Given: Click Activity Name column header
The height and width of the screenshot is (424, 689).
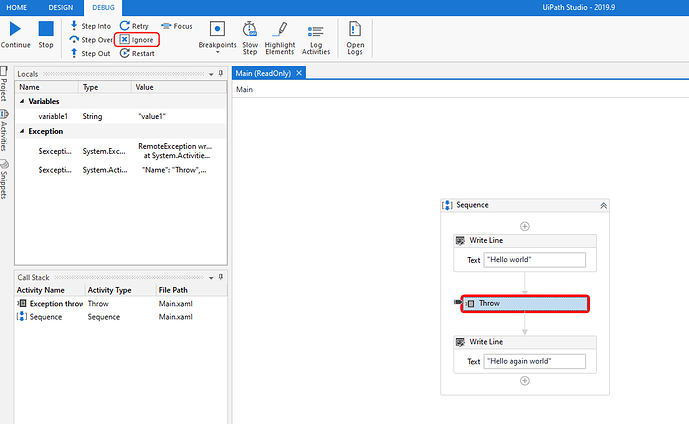Looking at the screenshot, I should [x=50, y=290].
